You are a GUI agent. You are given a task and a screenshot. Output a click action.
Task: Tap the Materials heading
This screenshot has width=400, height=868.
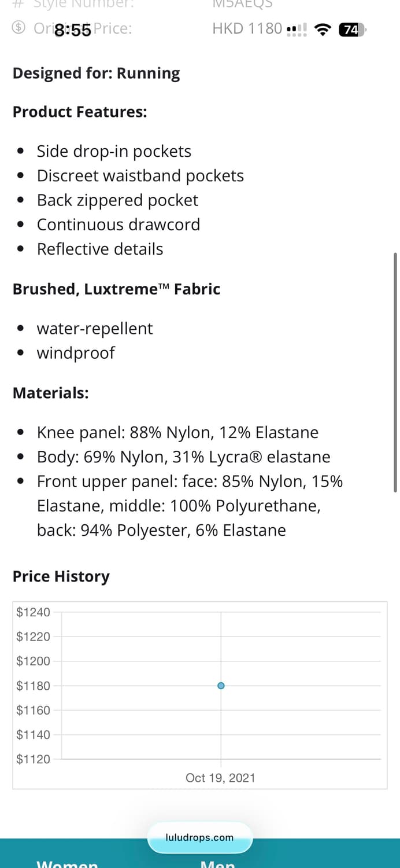pos(51,393)
